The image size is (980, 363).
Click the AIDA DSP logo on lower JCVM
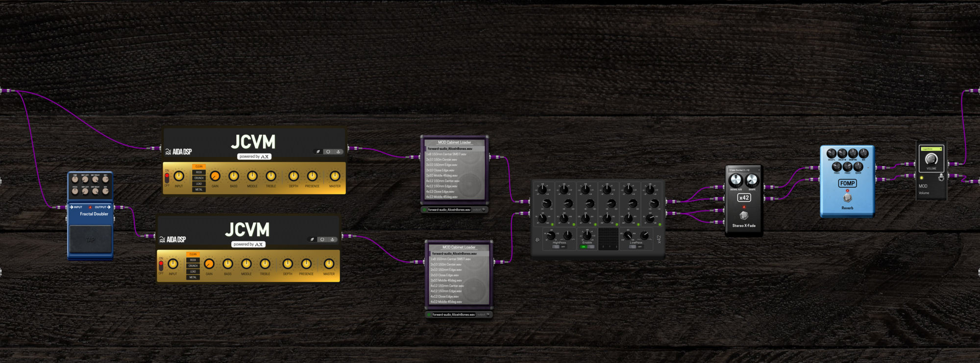coord(172,239)
